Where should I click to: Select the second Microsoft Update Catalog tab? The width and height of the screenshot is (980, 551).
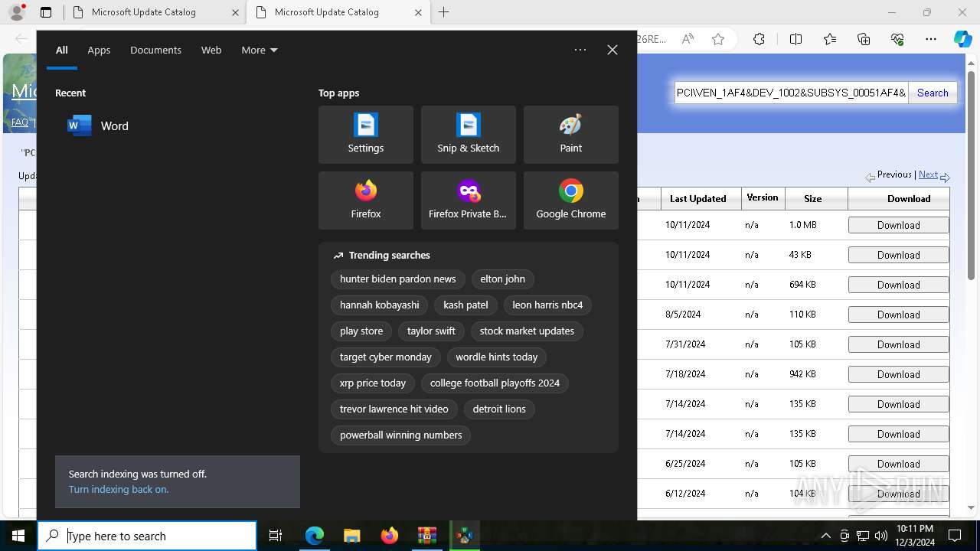[337, 12]
